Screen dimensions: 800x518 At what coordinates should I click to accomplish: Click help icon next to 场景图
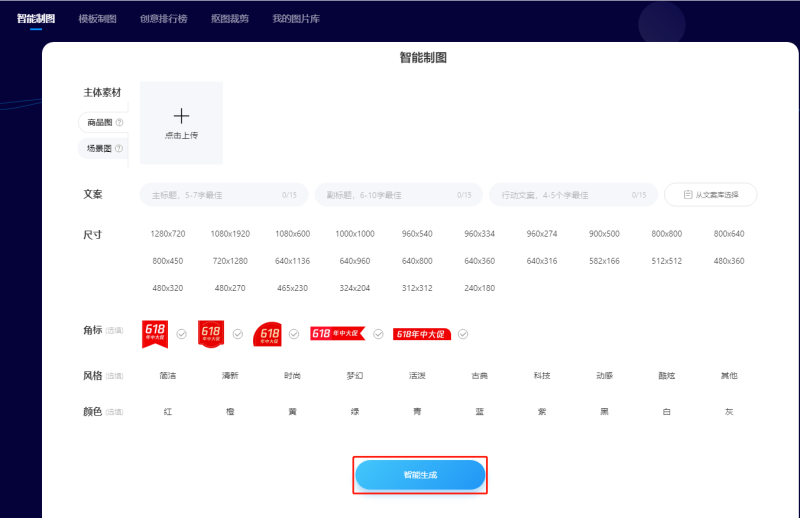(x=120, y=149)
